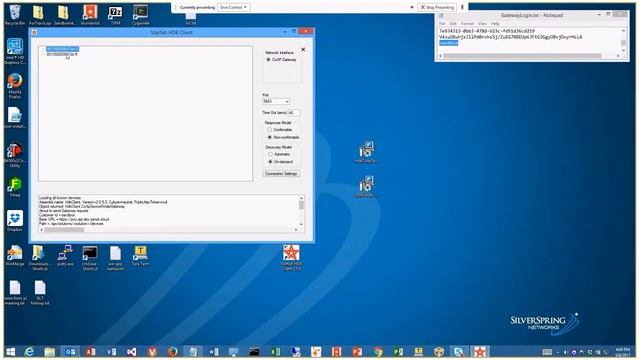Select the BLT followup.txt desktop file
The height and width of the screenshot is (360, 640).
pos(40,293)
